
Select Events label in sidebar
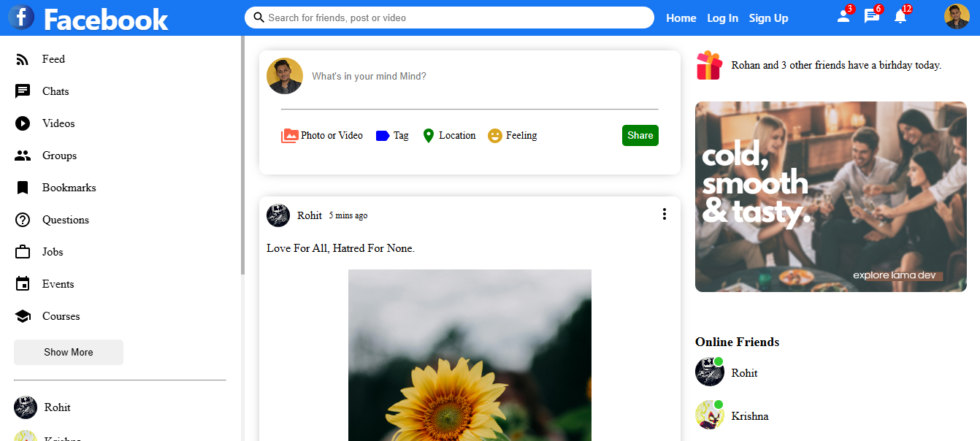(58, 284)
